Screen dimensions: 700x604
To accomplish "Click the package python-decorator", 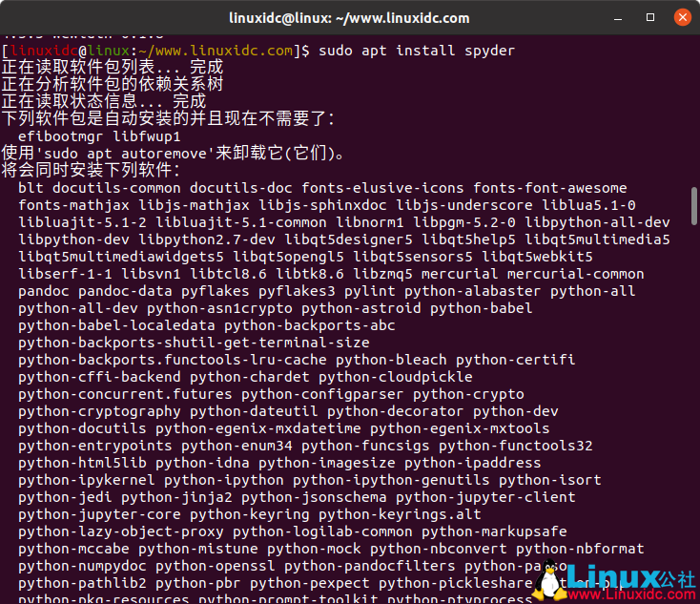I will [396, 411].
